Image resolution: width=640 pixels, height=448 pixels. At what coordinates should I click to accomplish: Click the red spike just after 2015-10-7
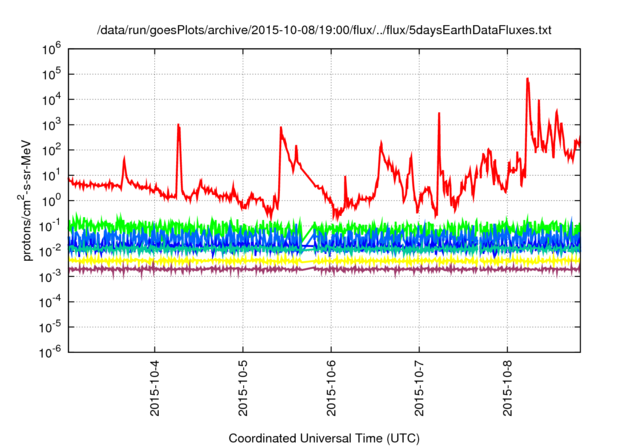(439, 114)
